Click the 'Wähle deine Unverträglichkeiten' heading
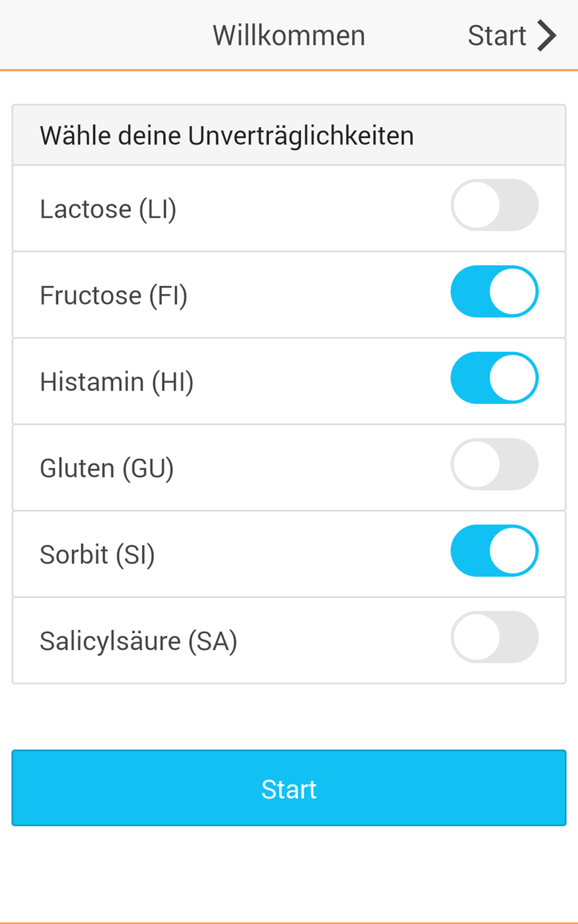578x924 pixels. (227, 135)
